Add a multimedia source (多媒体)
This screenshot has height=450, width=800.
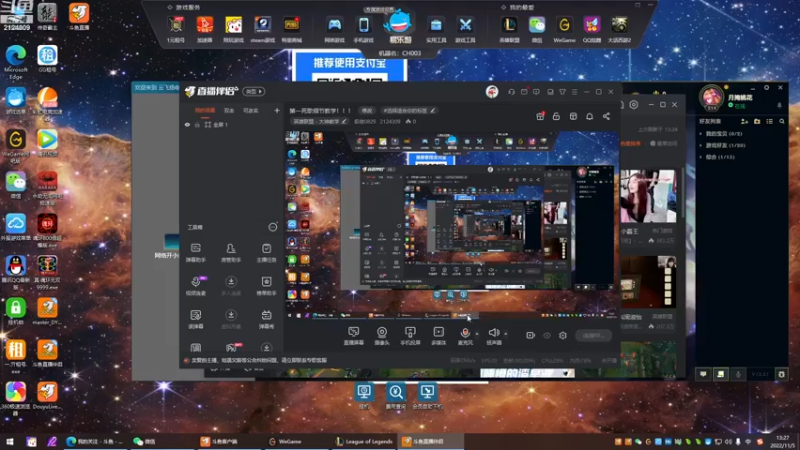[x=439, y=336]
